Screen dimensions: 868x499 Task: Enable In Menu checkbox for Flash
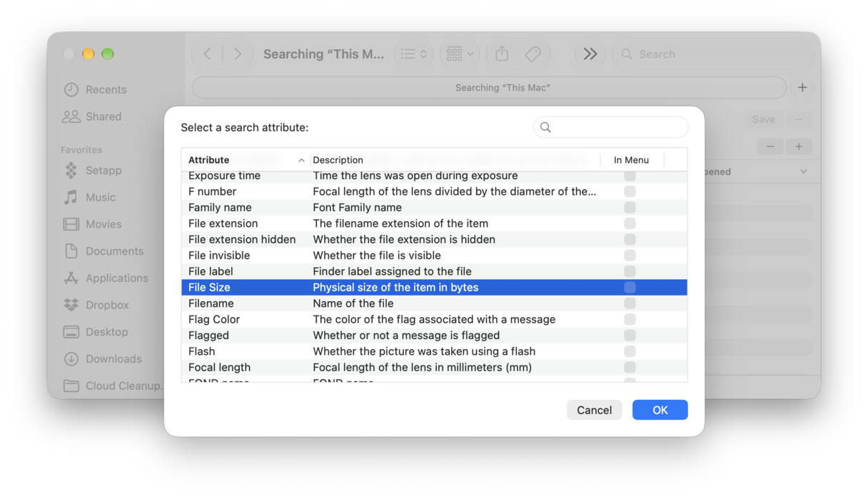click(630, 351)
